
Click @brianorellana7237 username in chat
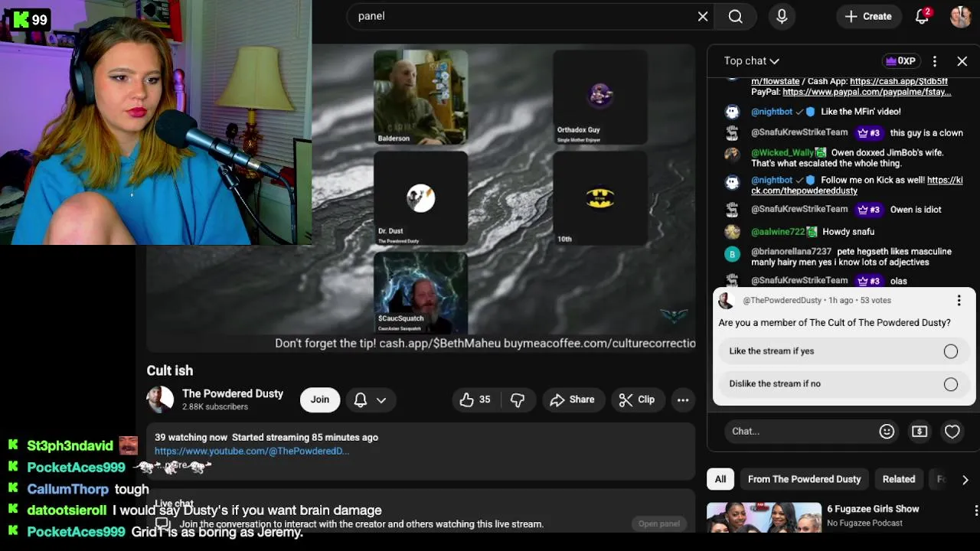(791, 252)
